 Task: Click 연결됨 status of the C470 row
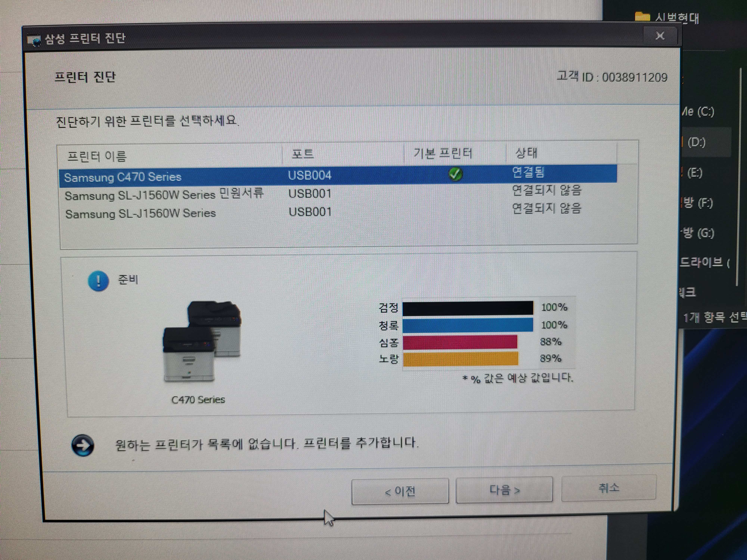[528, 172]
